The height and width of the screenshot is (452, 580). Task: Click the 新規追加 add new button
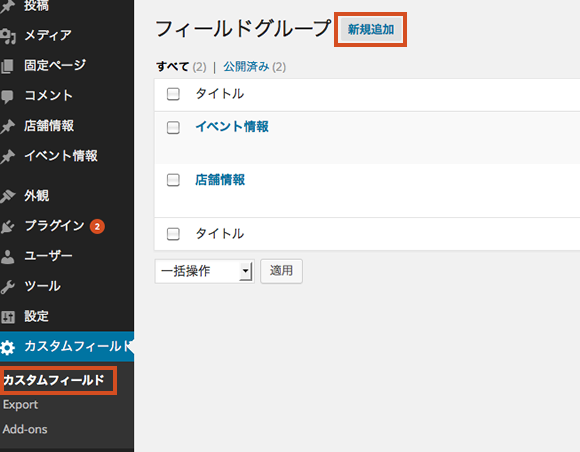371,29
